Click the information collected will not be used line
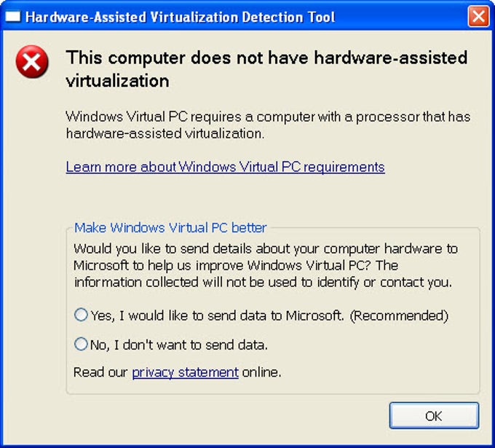 point(263,283)
